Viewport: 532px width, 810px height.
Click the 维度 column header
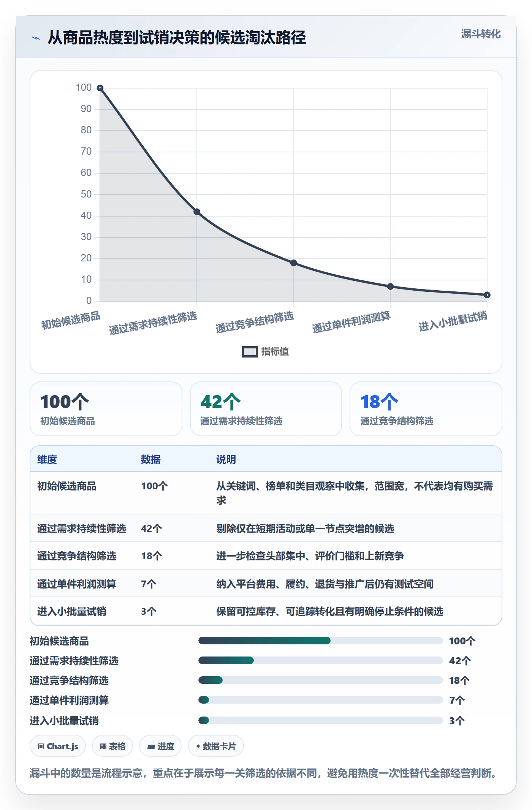tap(47, 459)
